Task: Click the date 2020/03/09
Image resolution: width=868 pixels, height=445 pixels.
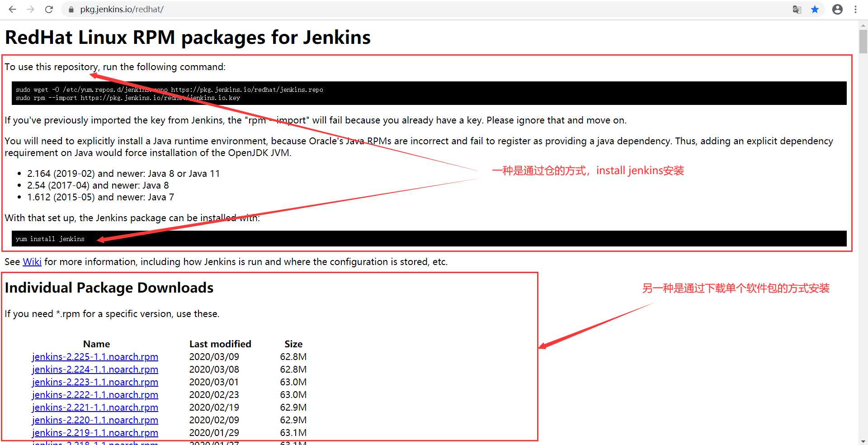Action: 214,357
